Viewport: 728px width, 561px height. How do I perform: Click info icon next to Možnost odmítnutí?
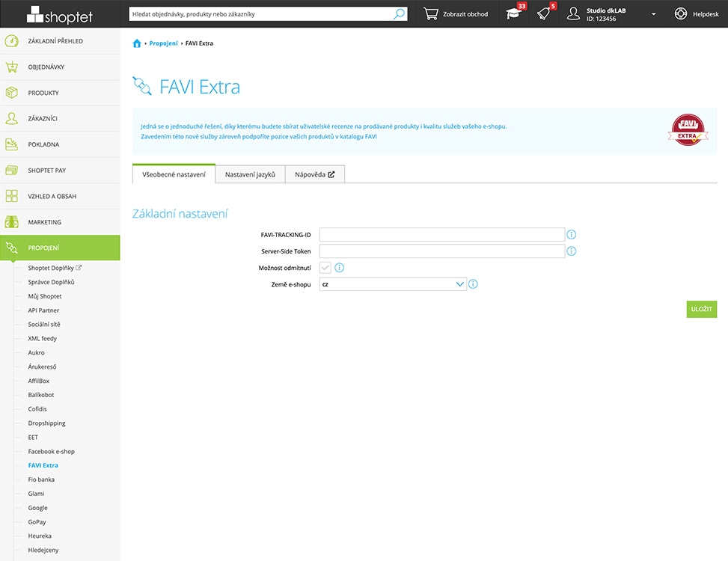click(x=340, y=268)
